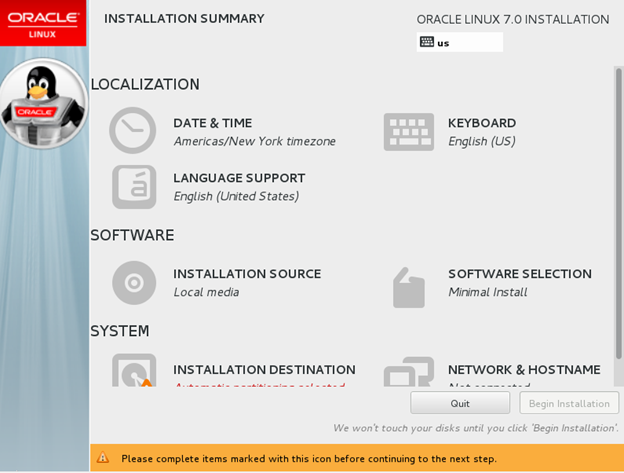The width and height of the screenshot is (624, 473).
Task: Open the DATE & TIME settings label
Action: click(x=212, y=123)
